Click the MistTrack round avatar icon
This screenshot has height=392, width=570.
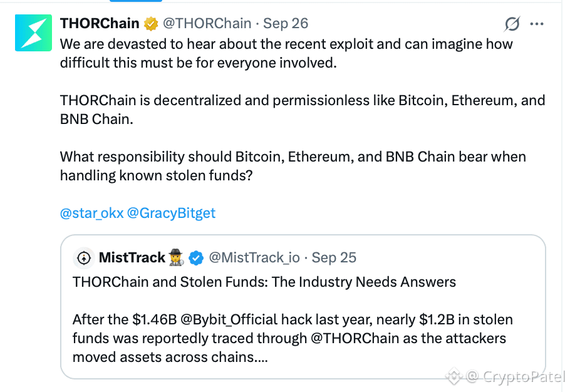[84, 258]
